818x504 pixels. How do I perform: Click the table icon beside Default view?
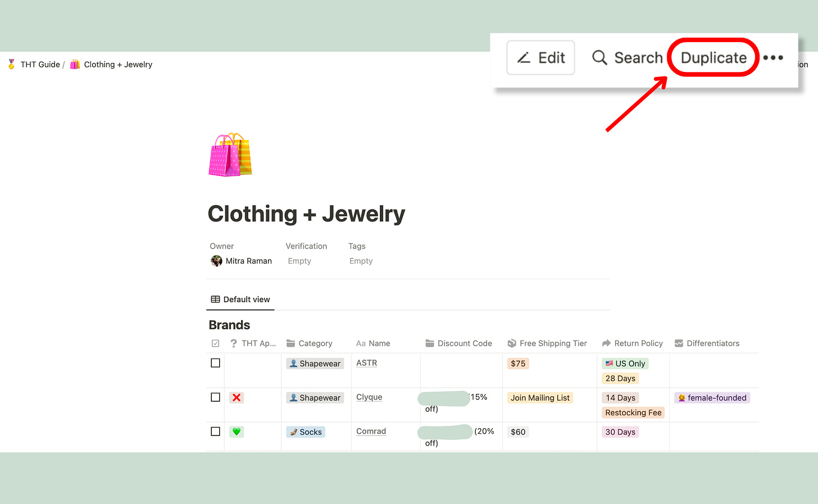(215, 299)
